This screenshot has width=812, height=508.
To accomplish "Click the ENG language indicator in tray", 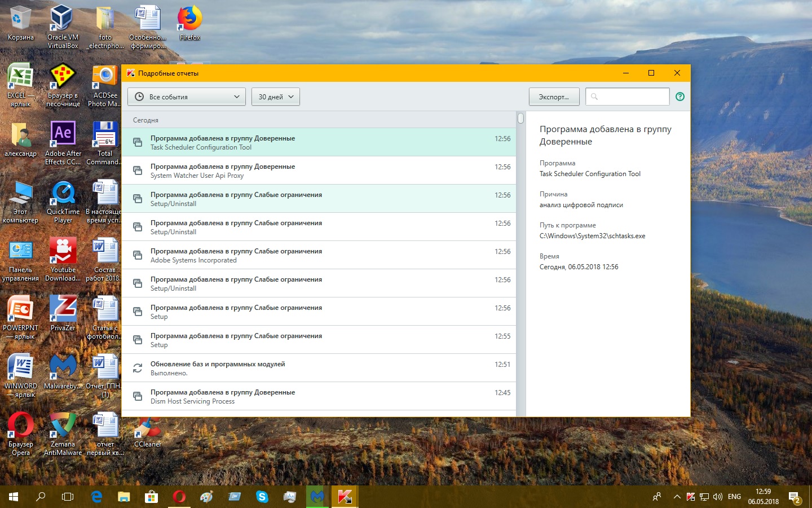I will [734, 497].
